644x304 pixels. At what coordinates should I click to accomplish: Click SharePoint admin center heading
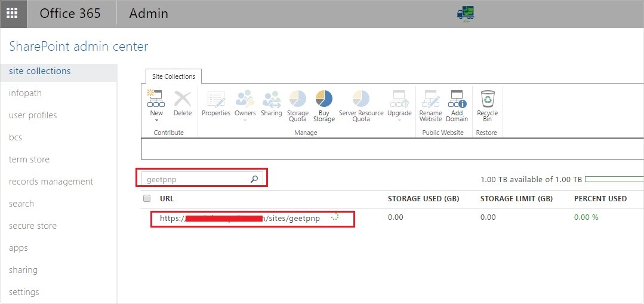[78, 47]
